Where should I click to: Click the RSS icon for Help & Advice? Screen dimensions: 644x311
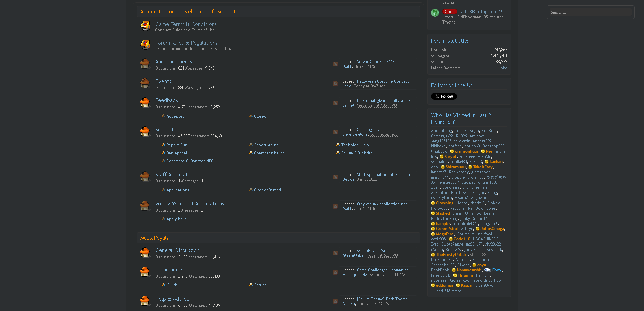(x=335, y=301)
